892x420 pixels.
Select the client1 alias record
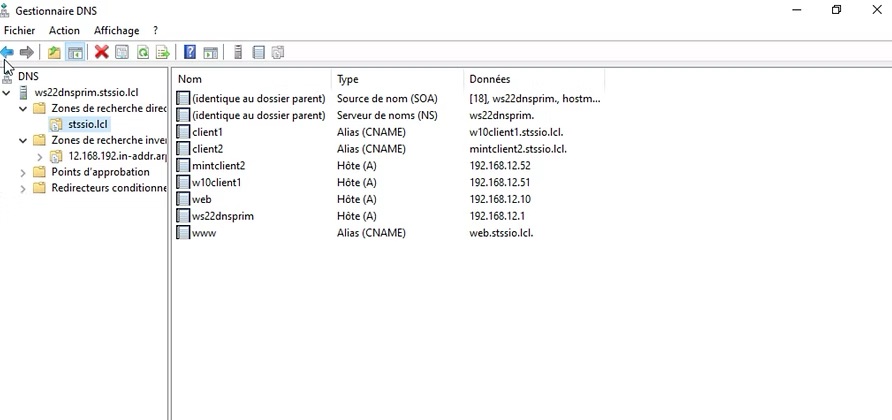390,132
